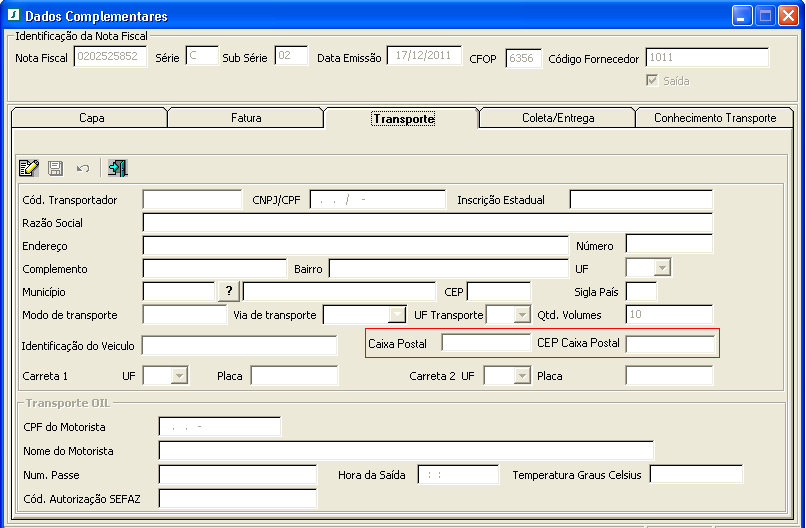Screen dimensions: 806x528
Task: Click the Caixa Postal input field
Action: pos(485,343)
